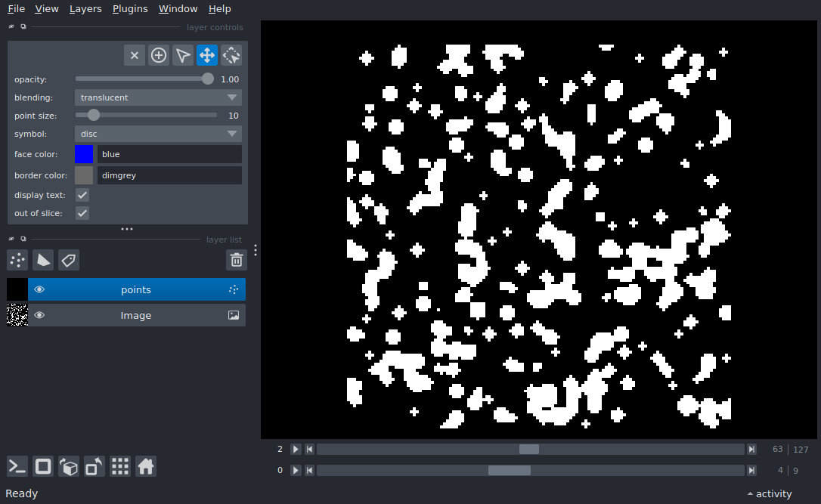The image size is (821, 504).
Task: Open the console terminal button
Action: (17, 466)
